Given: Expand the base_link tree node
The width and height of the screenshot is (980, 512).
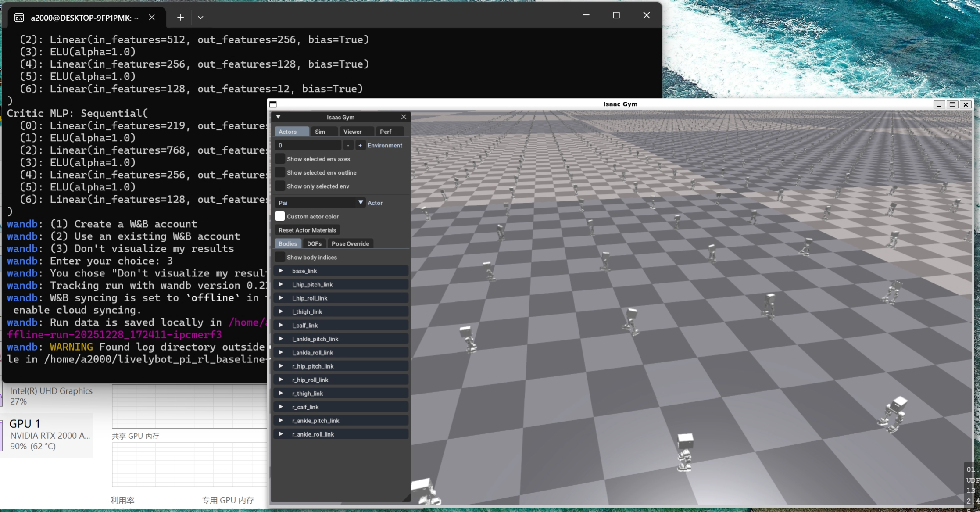Looking at the screenshot, I should [281, 271].
